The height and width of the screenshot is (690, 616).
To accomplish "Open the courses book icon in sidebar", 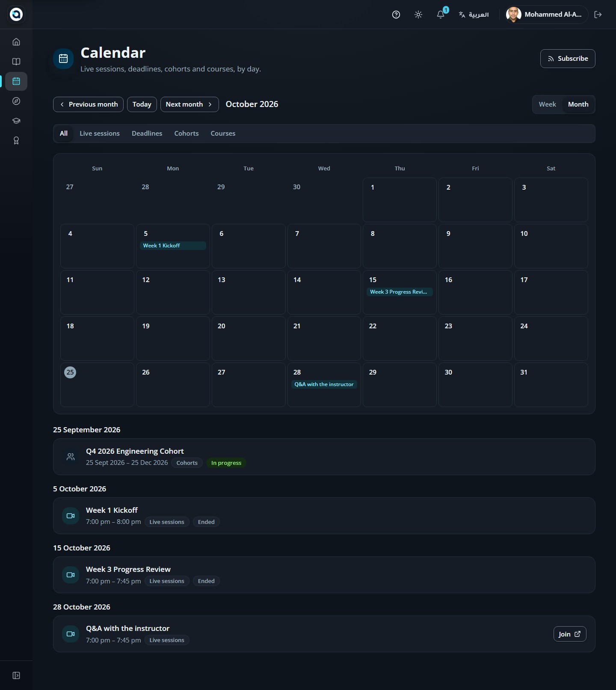I will click(x=16, y=62).
